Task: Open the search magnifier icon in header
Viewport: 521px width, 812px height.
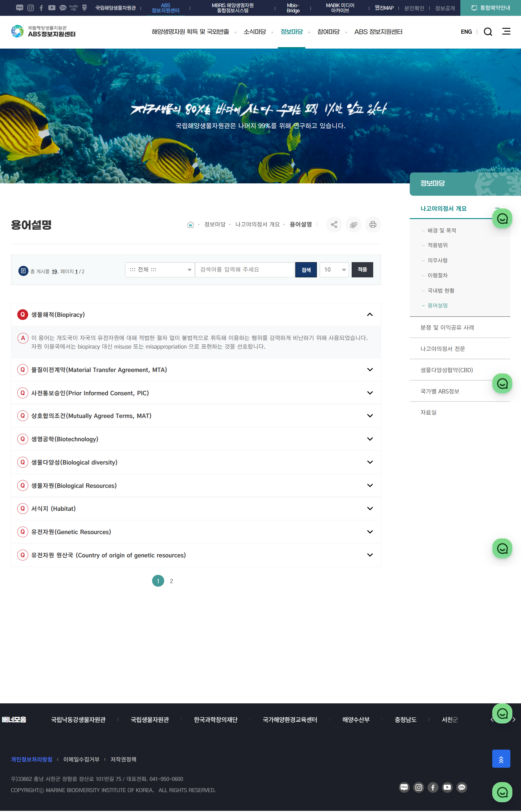Action: (488, 32)
